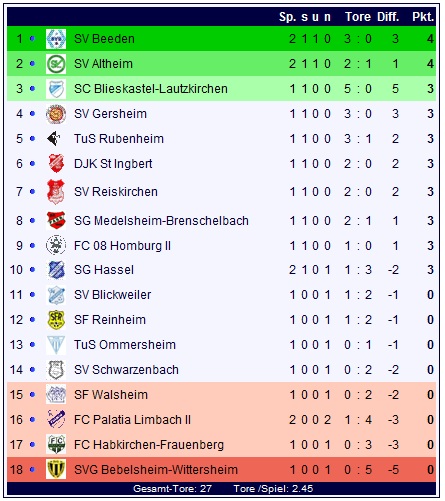The width and height of the screenshot is (445, 501).
Task: Click the Tore column header
Action: point(358,17)
